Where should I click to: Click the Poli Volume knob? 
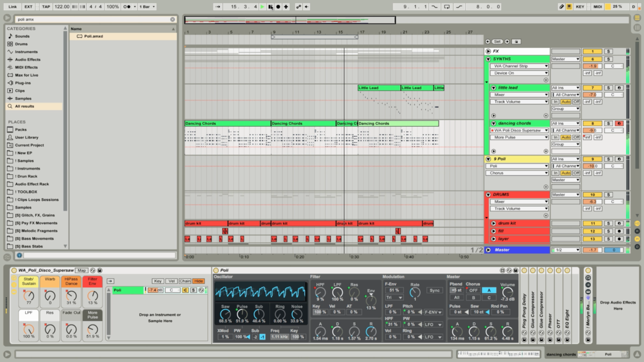(x=507, y=292)
